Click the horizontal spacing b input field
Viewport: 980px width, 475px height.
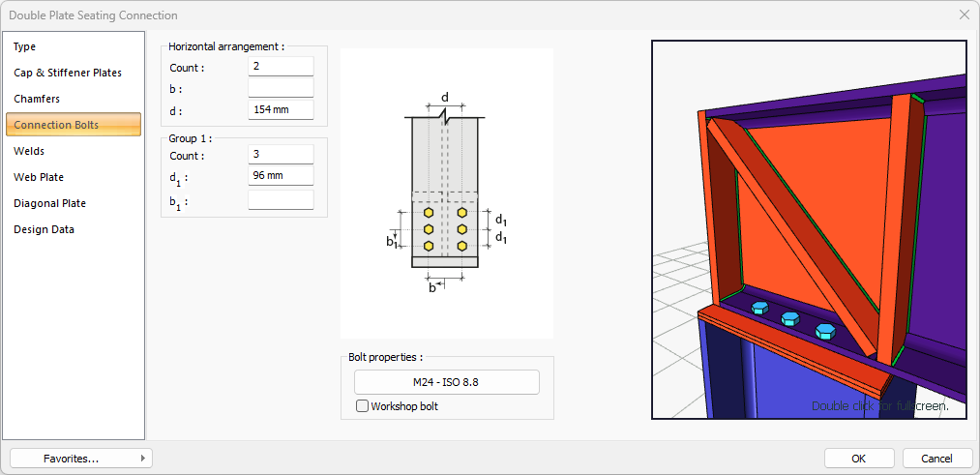pos(281,88)
